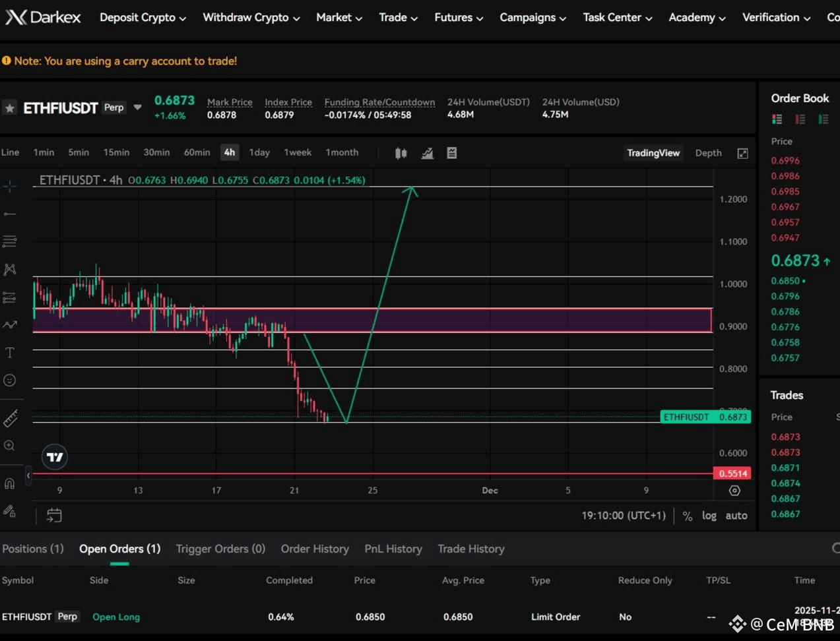This screenshot has width=840, height=641.
Task: Toggle percent scale on chart
Action: 688,516
